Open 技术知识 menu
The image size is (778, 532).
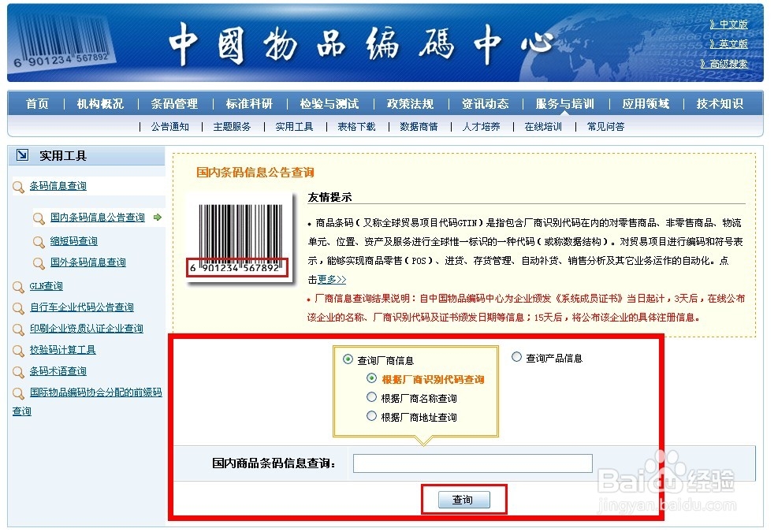click(x=720, y=104)
